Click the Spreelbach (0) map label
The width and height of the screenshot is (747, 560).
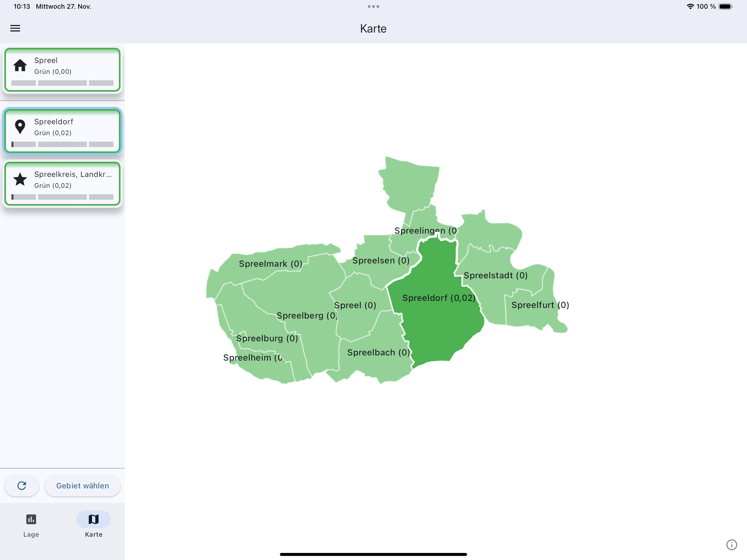(379, 352)
